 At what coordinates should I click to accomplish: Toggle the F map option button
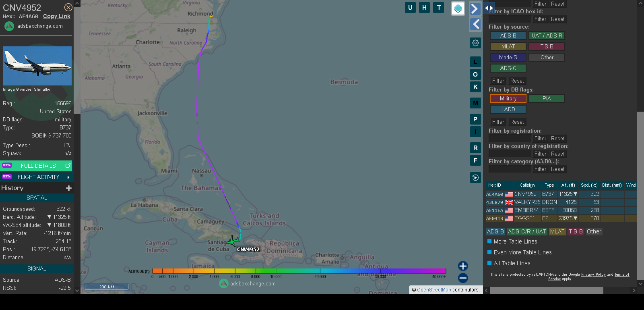pyautogui.click(x=475, y=160)
